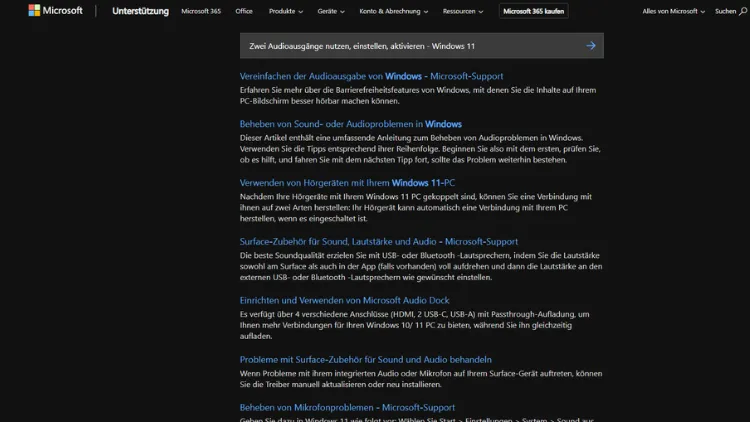
Task: Click the Microsoft logo
Action: (55, 11)
